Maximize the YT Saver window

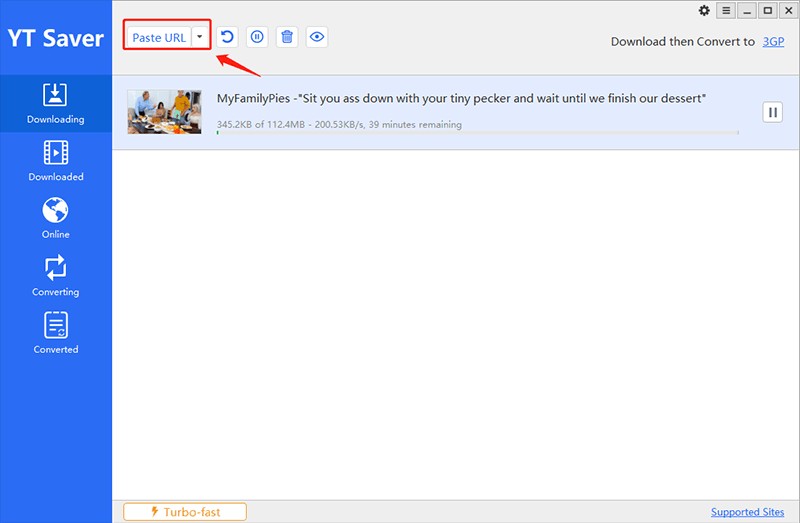coord(767,10)
